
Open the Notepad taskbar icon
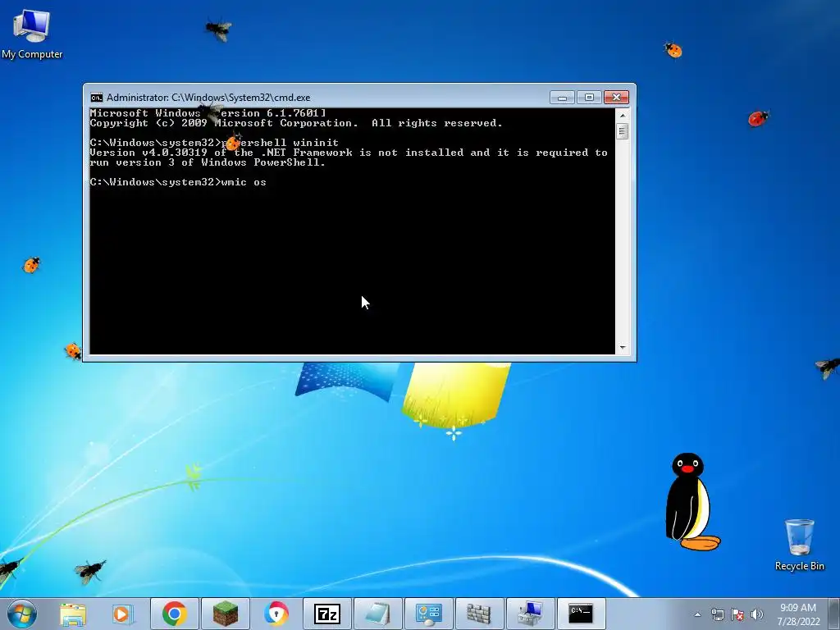(x=377, y=614)
